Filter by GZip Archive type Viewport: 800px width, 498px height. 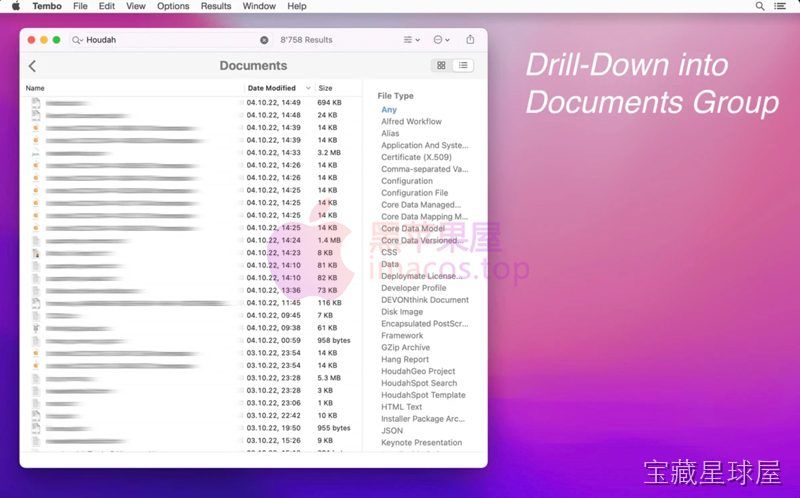pos(406,347)
